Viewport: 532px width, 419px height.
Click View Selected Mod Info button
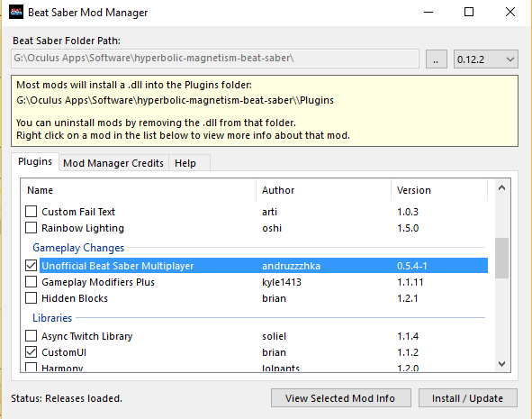(340, 398)
